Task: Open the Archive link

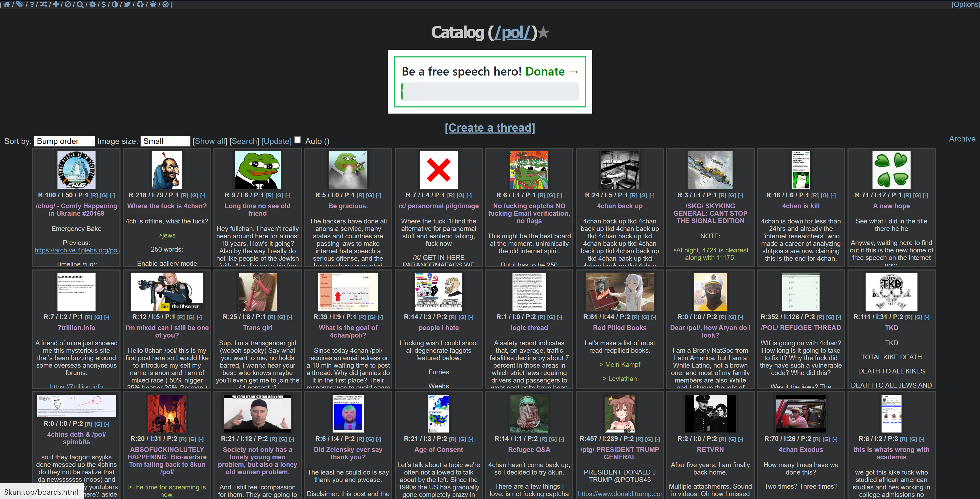Action: 962,139
